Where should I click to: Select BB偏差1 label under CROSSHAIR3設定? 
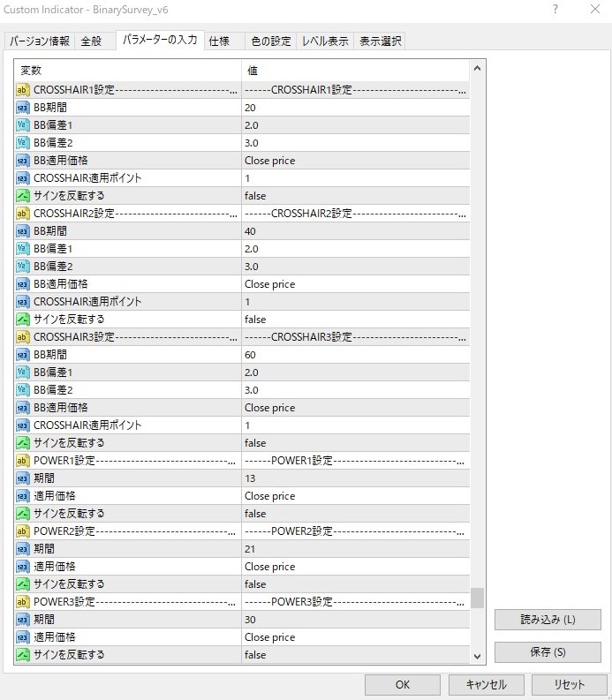coord(53,373)
